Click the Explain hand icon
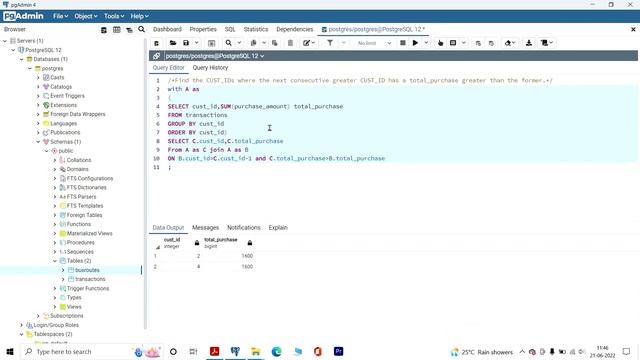This screenshot has height=360, width=640. [440, 43]
